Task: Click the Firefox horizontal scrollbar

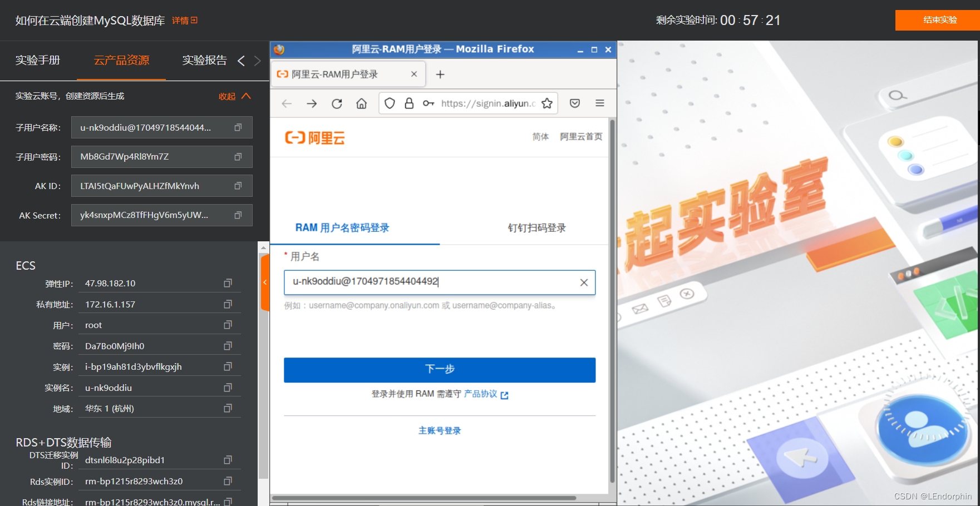Action: (424, 498)
